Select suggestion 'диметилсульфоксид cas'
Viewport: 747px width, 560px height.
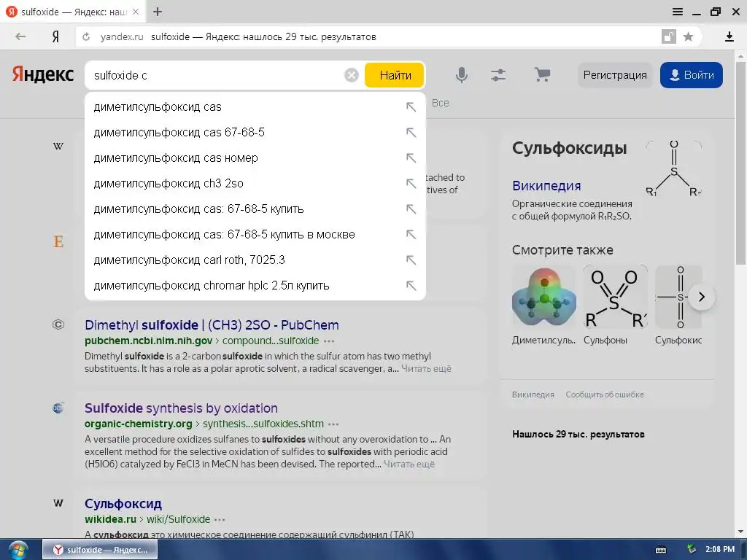click(255, 107)
